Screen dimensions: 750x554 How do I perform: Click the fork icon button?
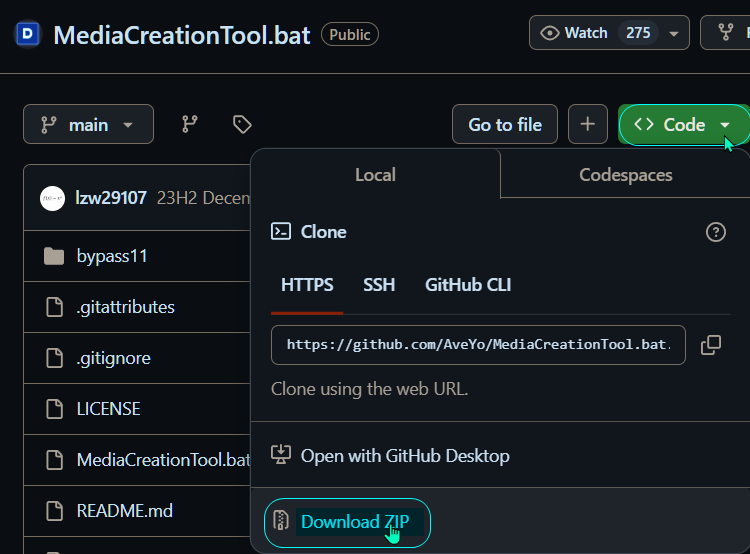click(726, 33)
